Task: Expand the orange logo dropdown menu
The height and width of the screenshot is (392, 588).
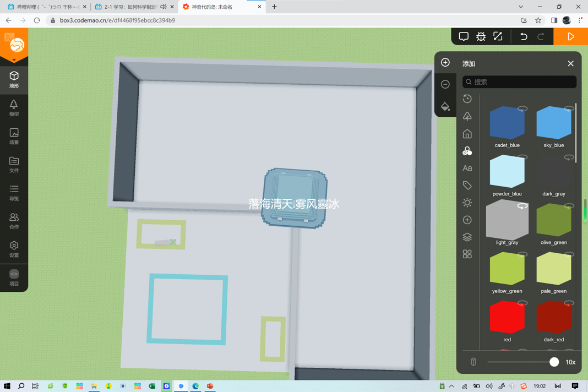Action: click(14, 60)
